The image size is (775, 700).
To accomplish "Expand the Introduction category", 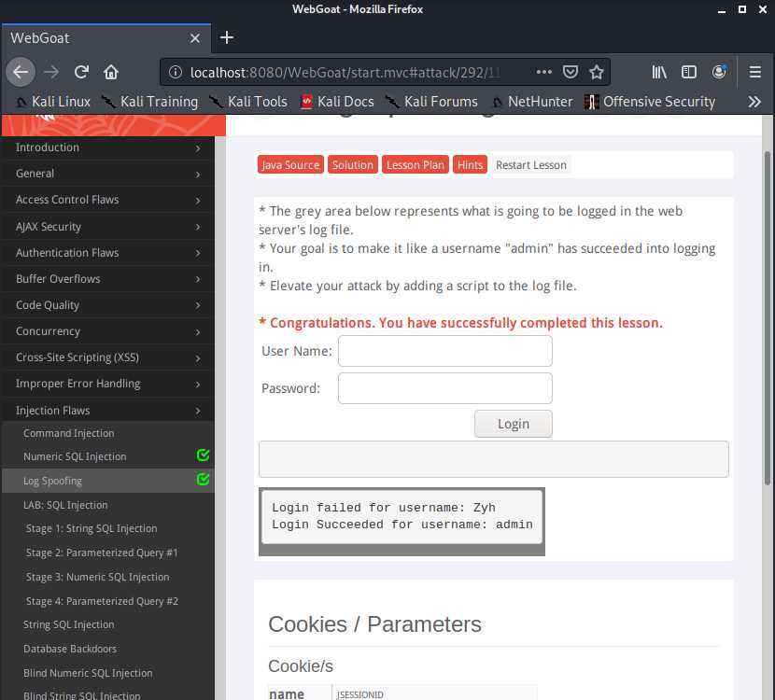I will tap(107, 147).
